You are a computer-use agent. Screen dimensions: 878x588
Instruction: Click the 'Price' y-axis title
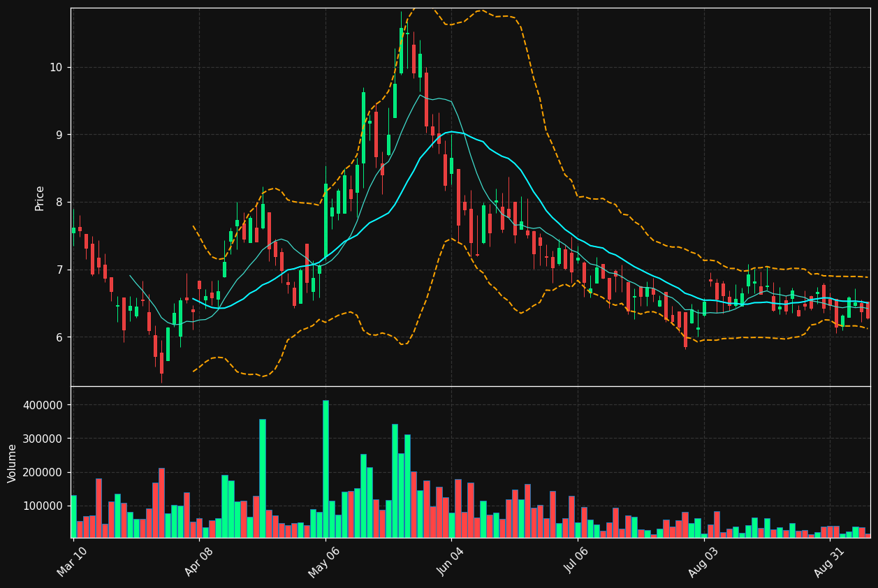point(40,198)
